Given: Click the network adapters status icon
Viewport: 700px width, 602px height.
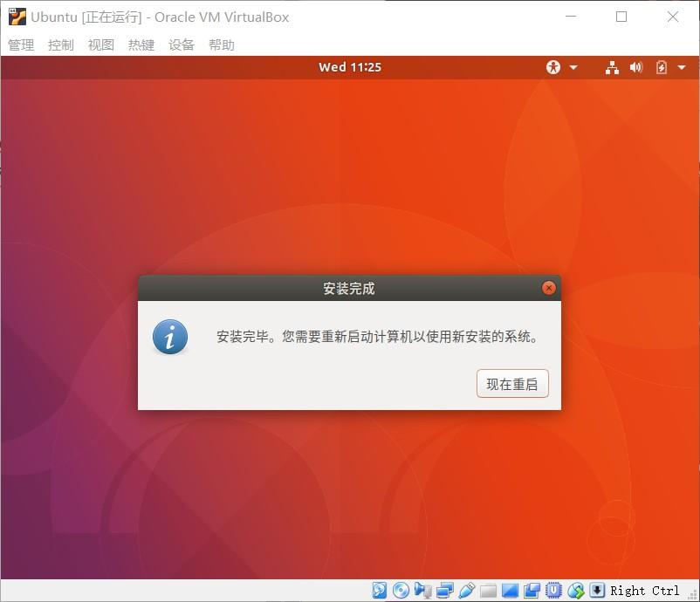Looking at the screenshot, I should click(444, 590).
